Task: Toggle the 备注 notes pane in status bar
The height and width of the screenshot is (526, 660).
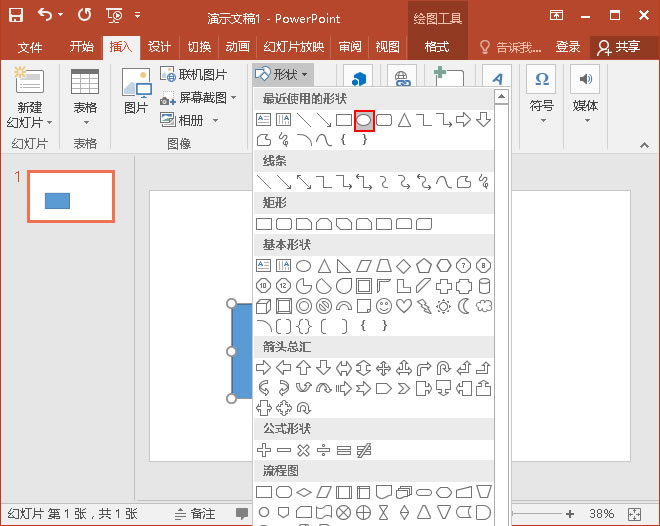Action: pyautogui.click(x=194, y=513)
